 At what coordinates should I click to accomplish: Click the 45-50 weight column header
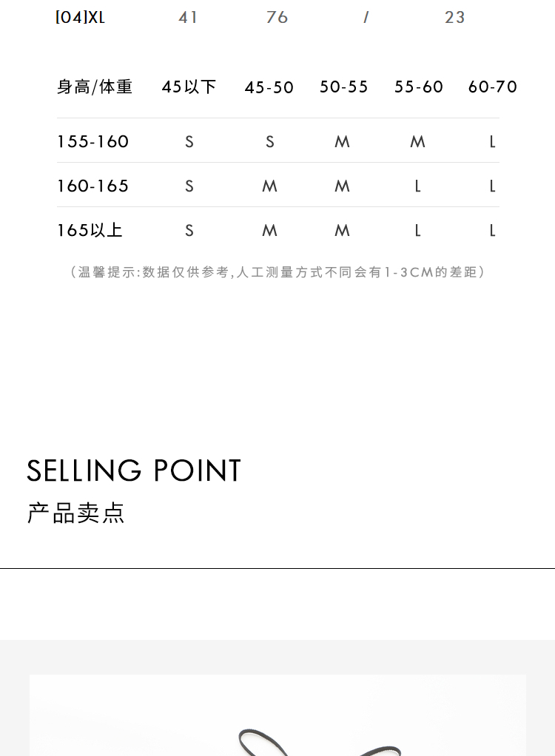point(269,87)
